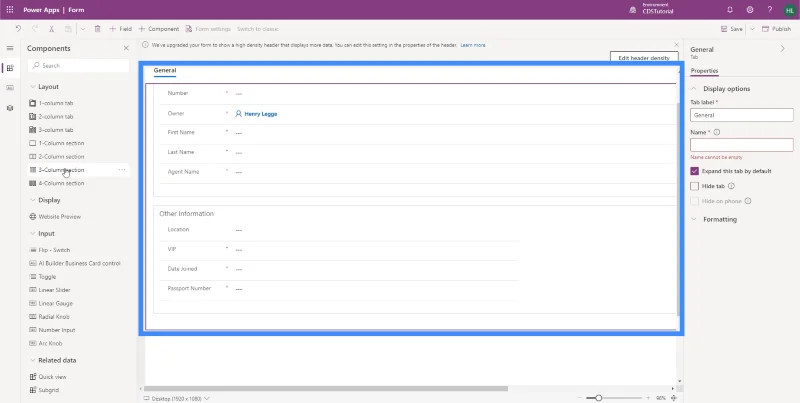
Task: Toggle the hamburger navigation menu
Action: (10, 48)
